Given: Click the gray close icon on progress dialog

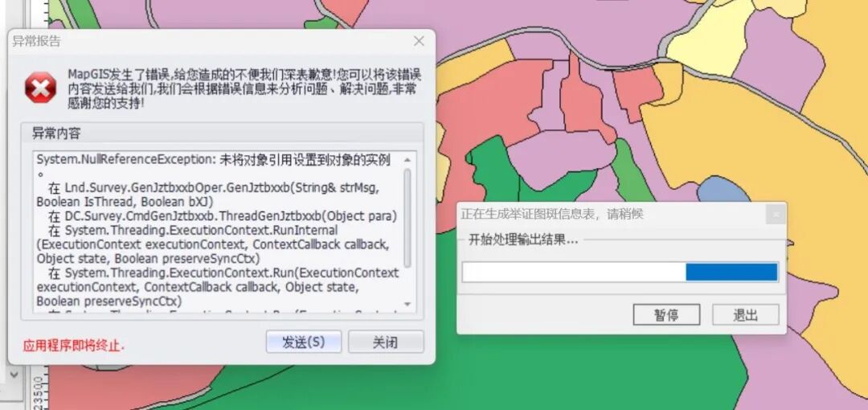Looking at the screenshot, I should click(776, 215).
